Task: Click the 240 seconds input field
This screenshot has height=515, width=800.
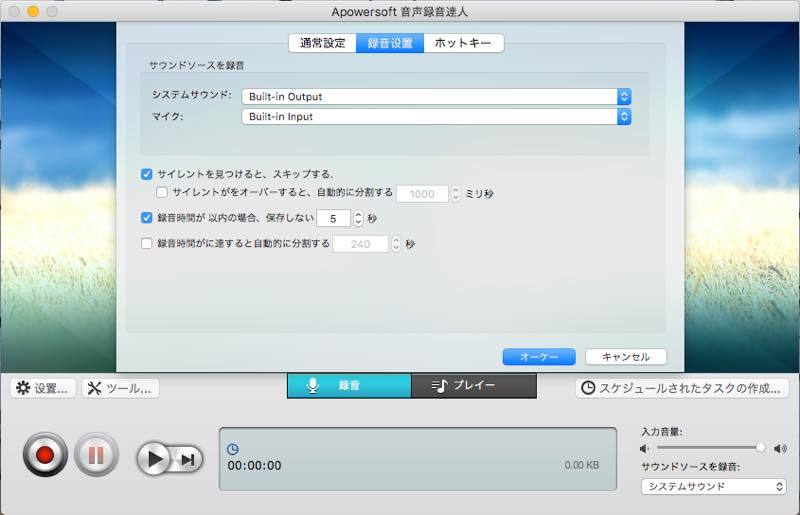Action: [361, 244]
